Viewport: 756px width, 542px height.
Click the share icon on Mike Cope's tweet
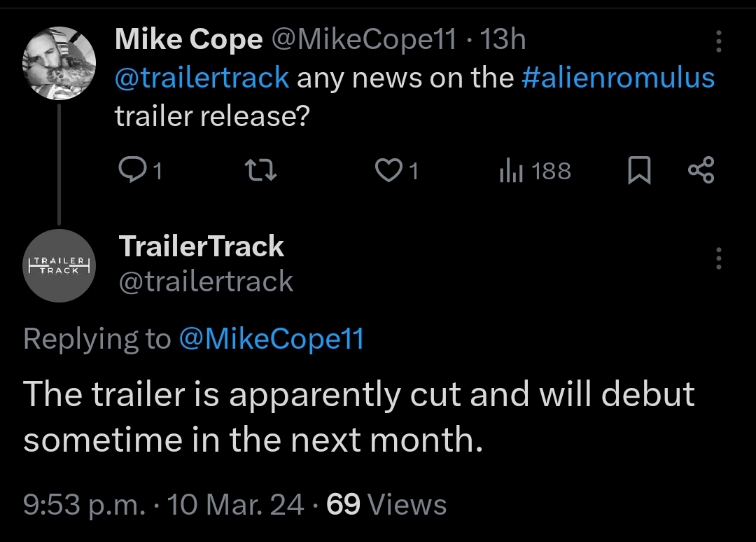pos(701,172)
